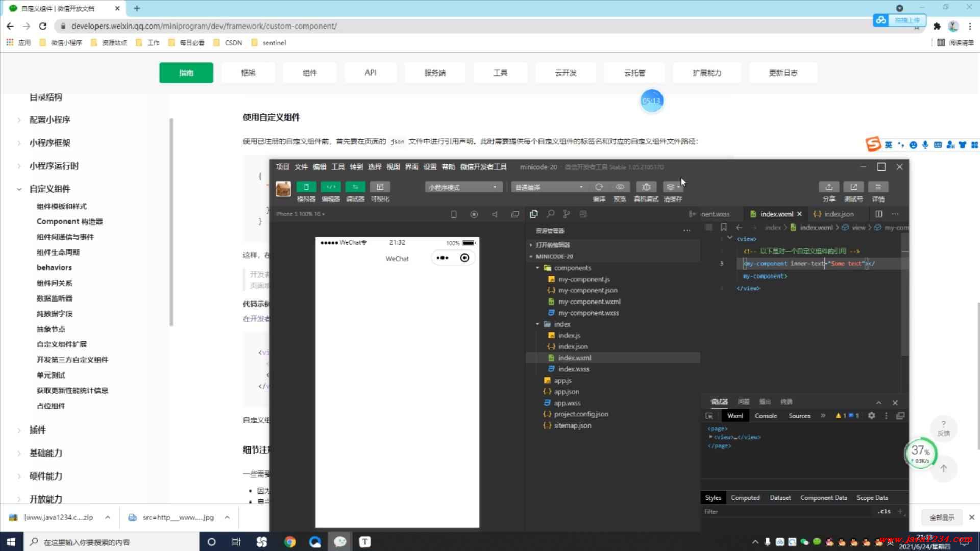Screen dimensions: 980x551
Task: Toggle simulator mute speaker icon
Action: [x=495, y=214]
